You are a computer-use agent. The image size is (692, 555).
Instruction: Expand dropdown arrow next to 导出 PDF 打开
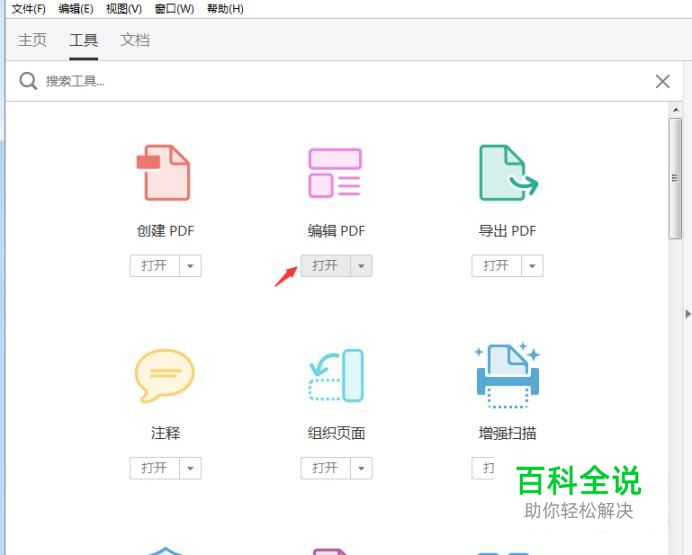pyautogui.click(x=532, y=266)
